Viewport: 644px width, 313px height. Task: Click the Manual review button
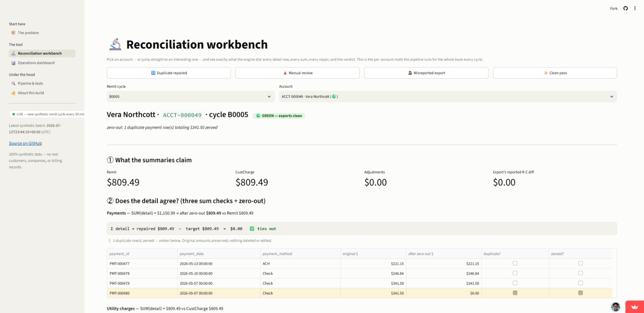[x=297, y=73]
